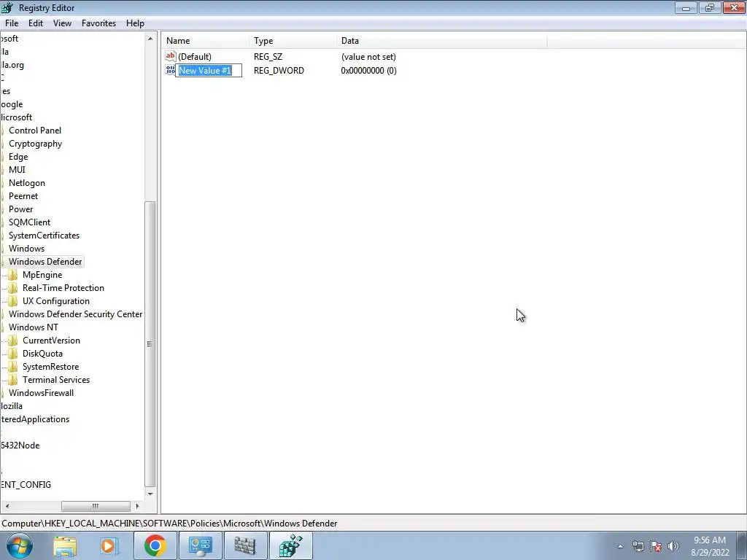Select the UX Configuration subkey

pyautogui.click(x=55, y=301)
